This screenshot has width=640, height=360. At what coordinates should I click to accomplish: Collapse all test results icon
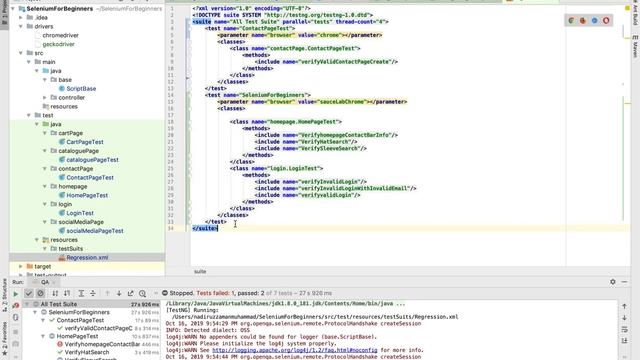click(x=93, y=293)
